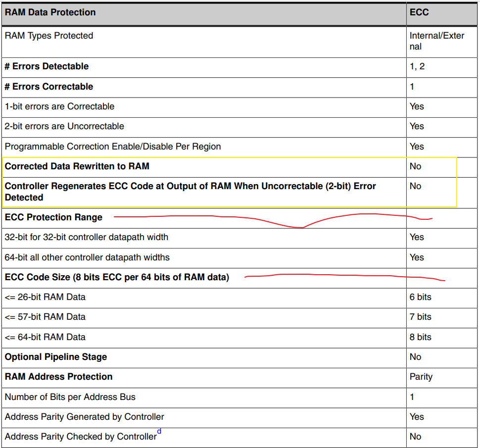Select '# Errors Correctable' row label
The image size is (480, 448).
point(48,86)
